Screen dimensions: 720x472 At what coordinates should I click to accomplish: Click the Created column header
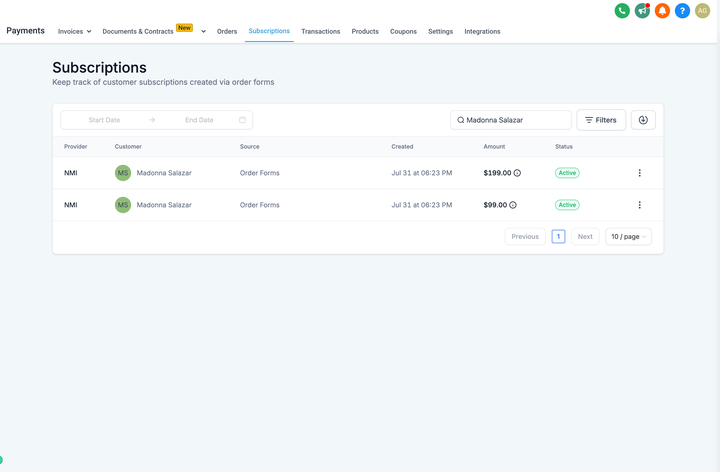click(402, 147)
